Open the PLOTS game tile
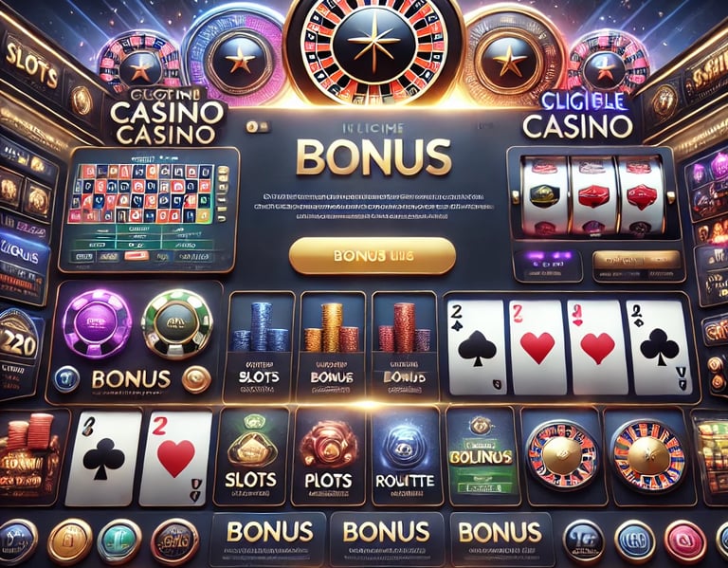This screenshot has width=728, height=568. click(x=328, y=455)
